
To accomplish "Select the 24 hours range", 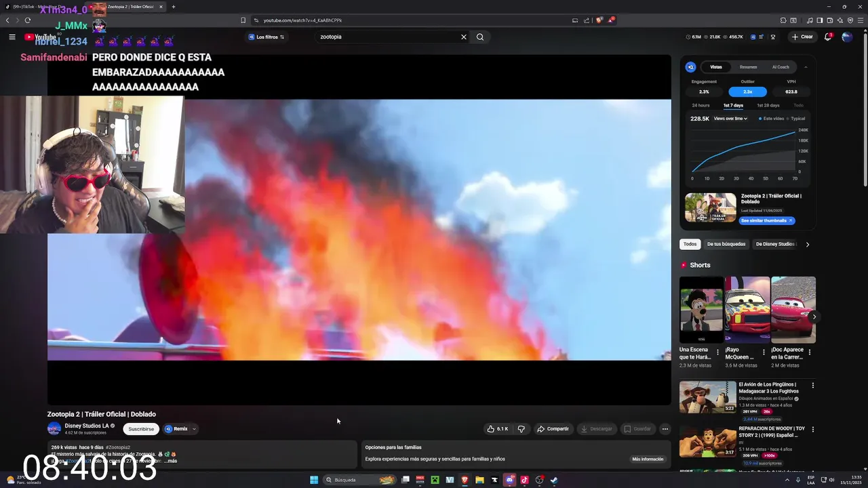I will pos(701,105).
